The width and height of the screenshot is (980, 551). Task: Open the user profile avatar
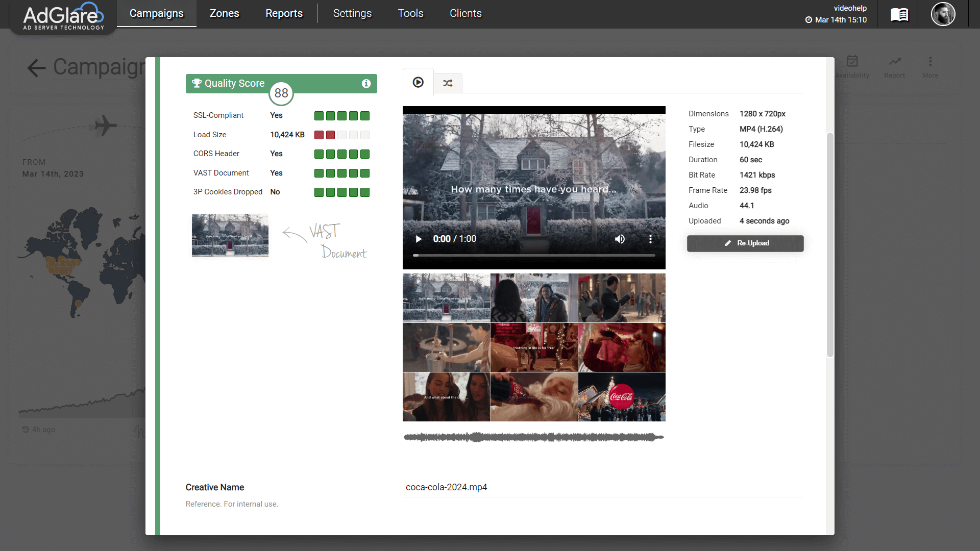tap(943, 14)
